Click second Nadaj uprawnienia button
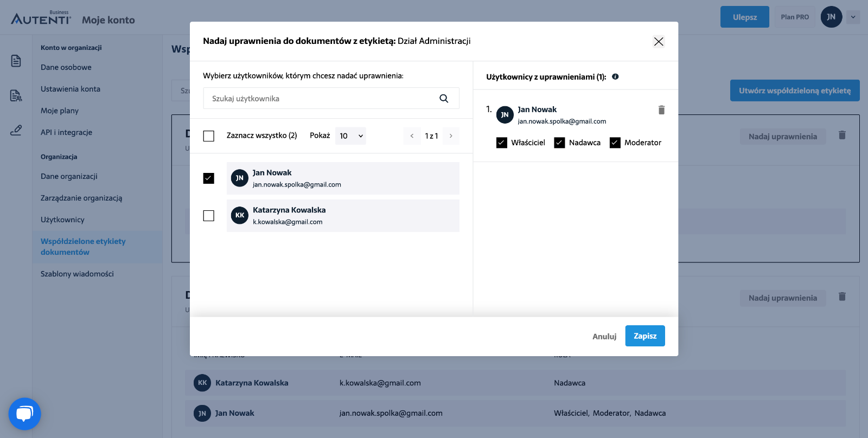Viewport: 868px width, 438px height. [783, 298]
